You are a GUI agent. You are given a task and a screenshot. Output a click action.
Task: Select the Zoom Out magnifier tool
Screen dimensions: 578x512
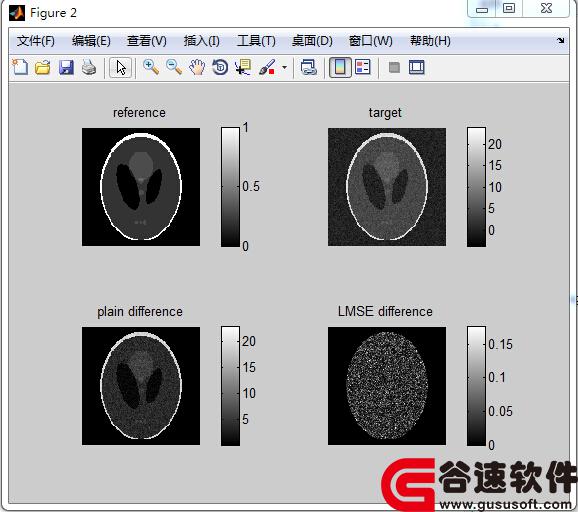174,67
